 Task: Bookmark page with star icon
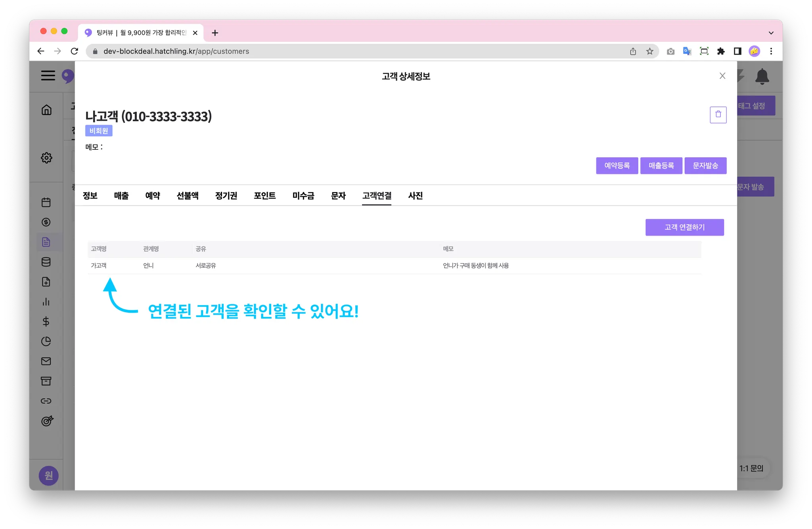[649, 51]
